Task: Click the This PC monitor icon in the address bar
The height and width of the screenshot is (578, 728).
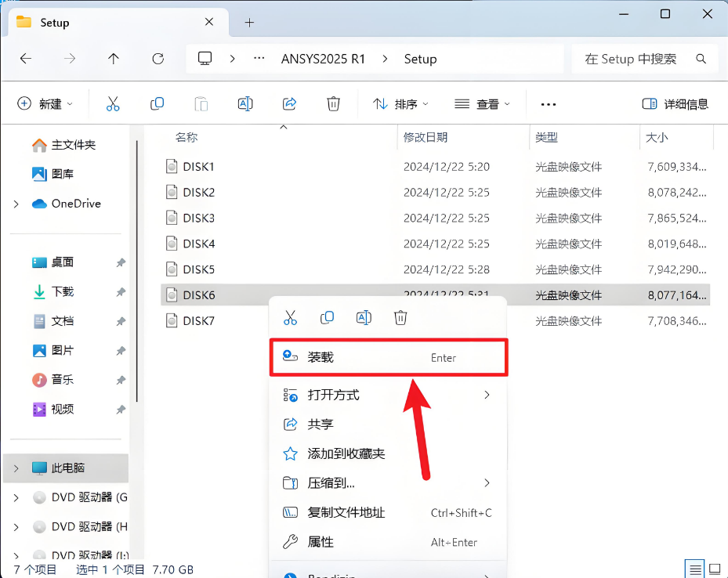Action: click(x=205, y=59)
